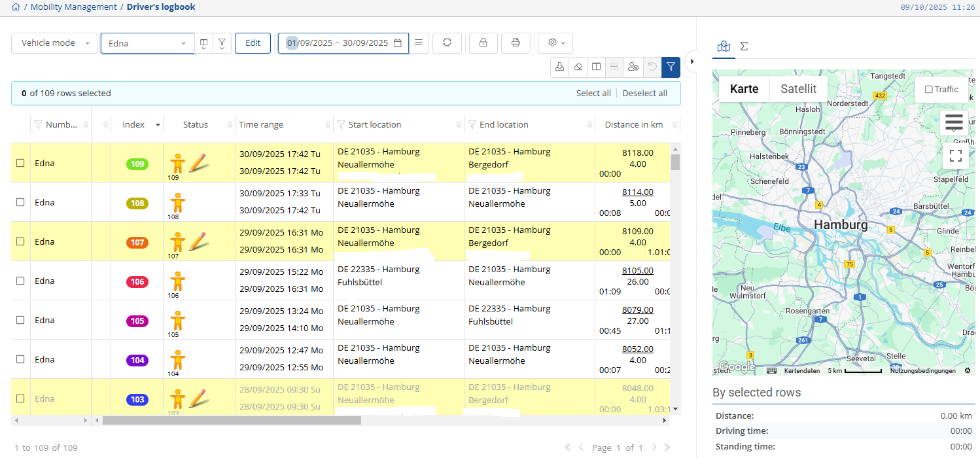Viewport: 980px width, 458px height.
Task: Click the Select all link
Action: [593, 94]
